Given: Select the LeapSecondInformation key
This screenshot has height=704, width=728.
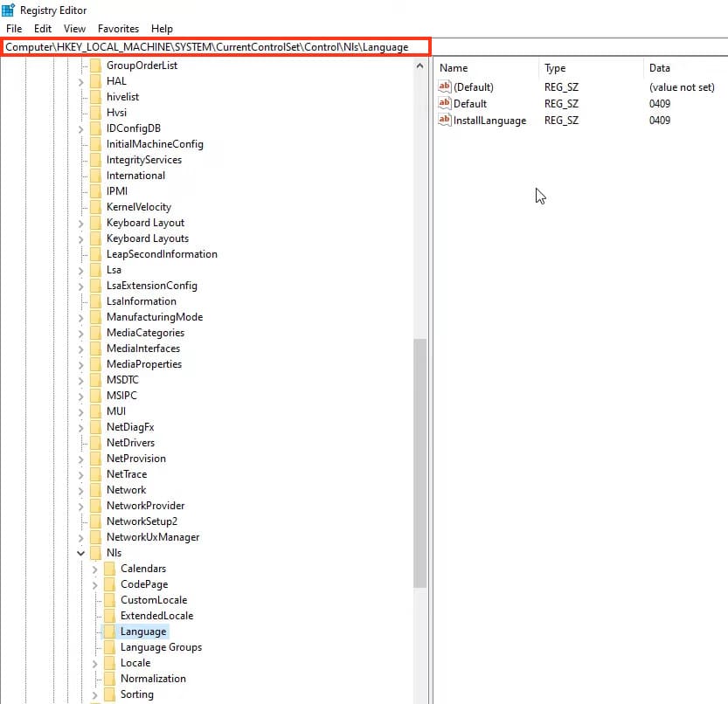Looking at the screenshot, I should click(162, 254).
